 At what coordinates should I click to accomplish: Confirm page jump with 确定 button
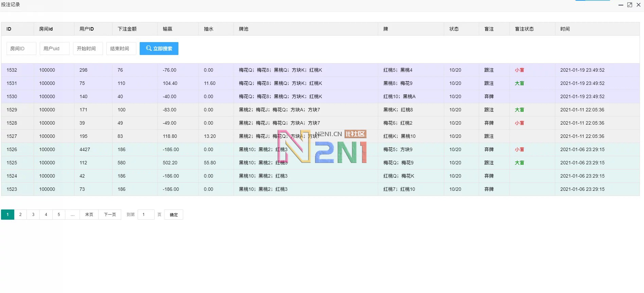coord(174,215)
